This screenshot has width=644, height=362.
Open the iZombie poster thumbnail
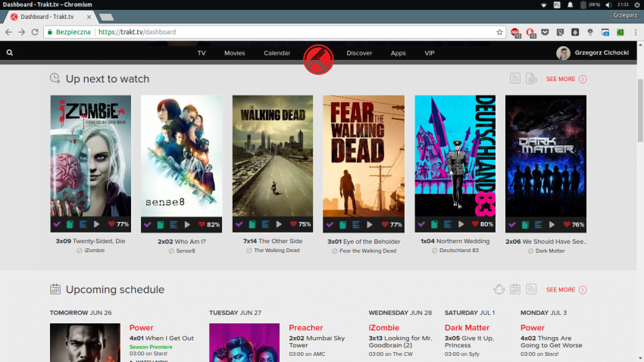click(x=91, y=156)
